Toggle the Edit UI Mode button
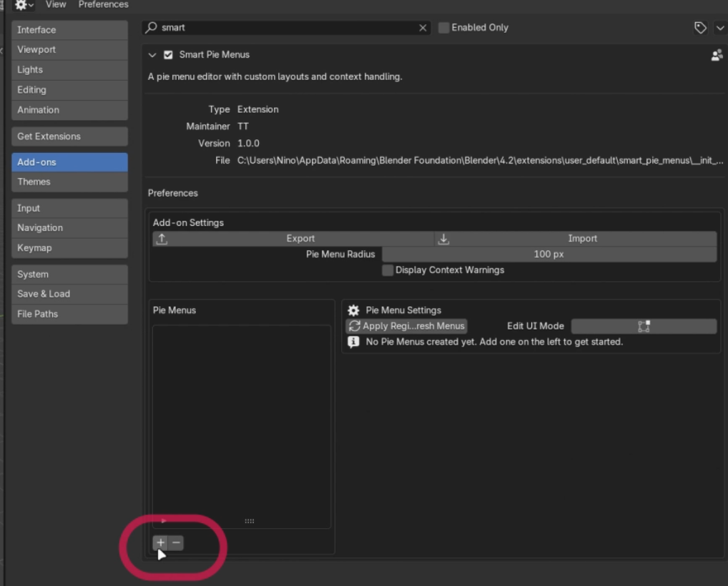Image resolution: width=728 pixels, height=586 pixels. pyautogui.click(x=644, y=326)
